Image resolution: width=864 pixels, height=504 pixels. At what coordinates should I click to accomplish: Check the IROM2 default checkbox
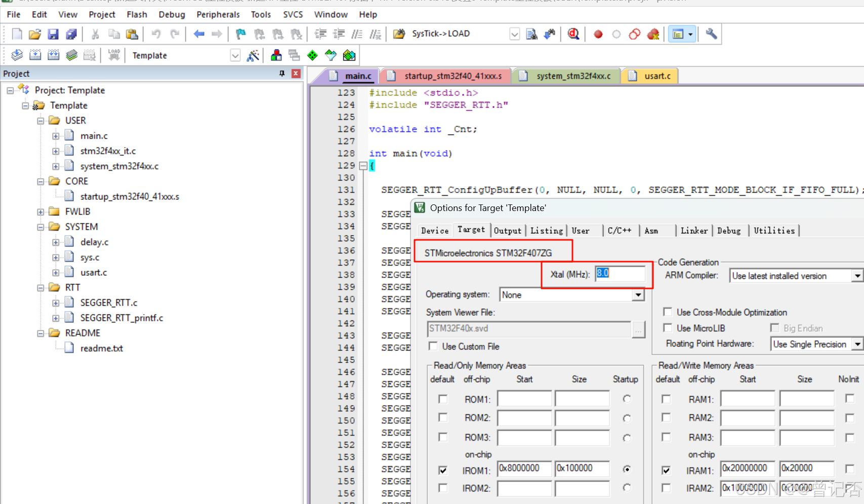pos(443,488)
